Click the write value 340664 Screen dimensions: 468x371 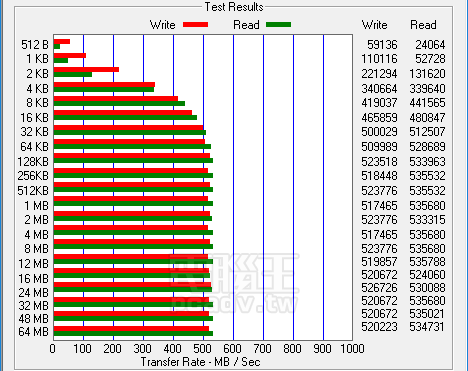(380, 89)
